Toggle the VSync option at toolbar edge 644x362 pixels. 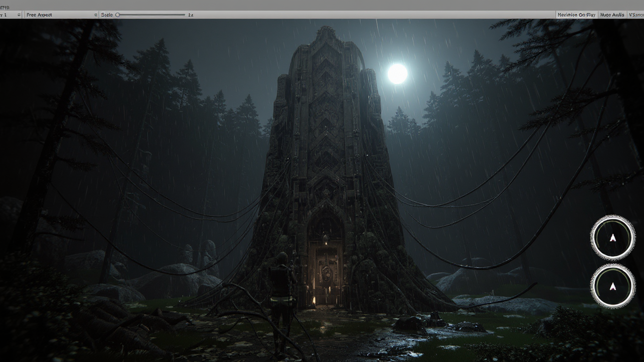pos(636,15)
